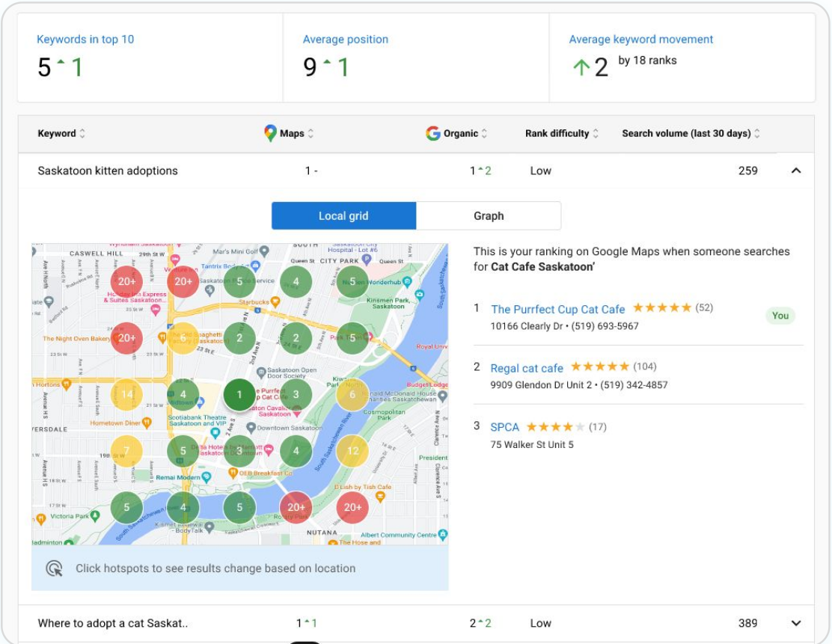Click the 'by 18 ranks' text

point(647,61)
